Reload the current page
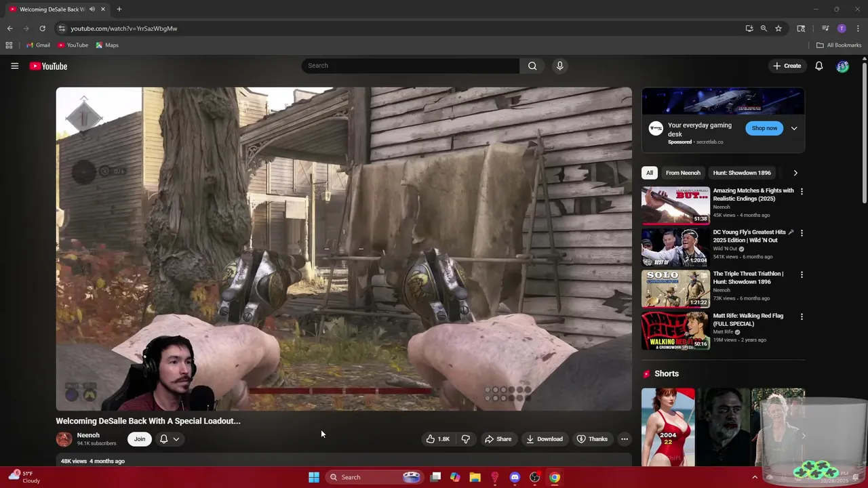 tap(42, 28)
